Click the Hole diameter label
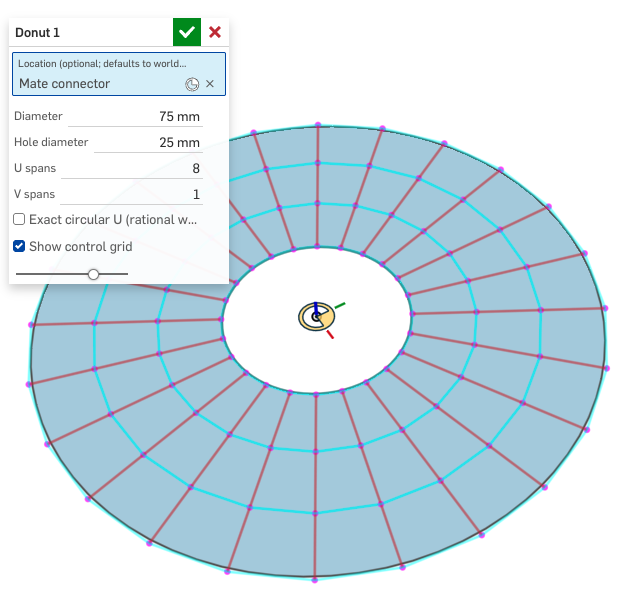Screen dimensions: 617x594 pos(51,142)
